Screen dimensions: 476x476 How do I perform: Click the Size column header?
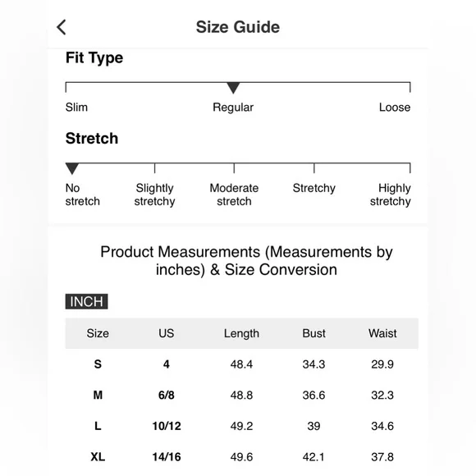98,333
